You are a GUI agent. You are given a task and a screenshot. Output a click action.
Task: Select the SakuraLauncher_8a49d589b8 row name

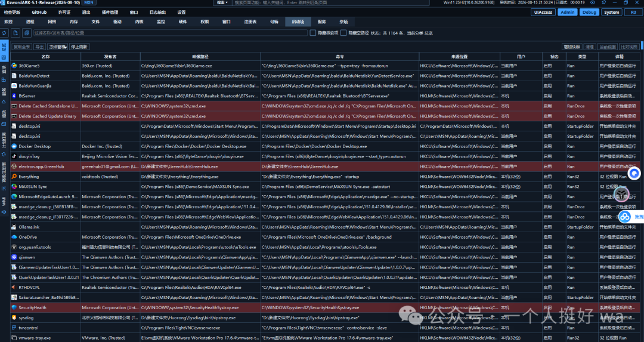49,298
